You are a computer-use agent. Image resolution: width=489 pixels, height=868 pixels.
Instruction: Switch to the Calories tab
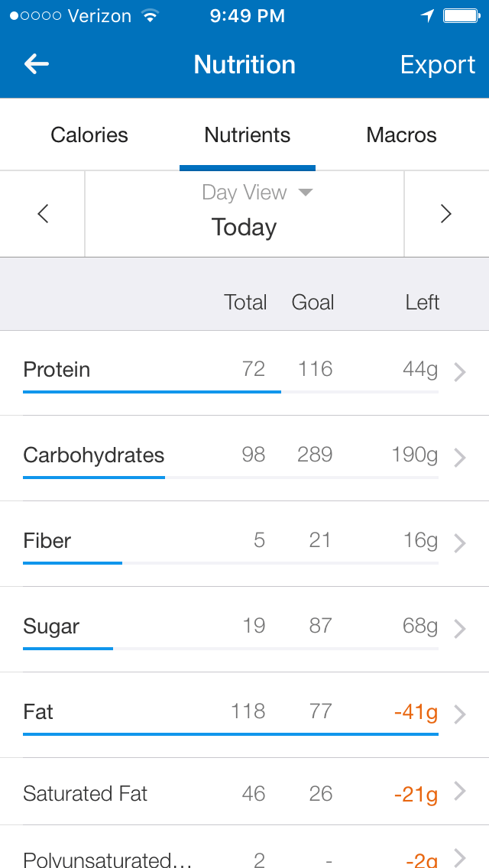click(89, 135)
